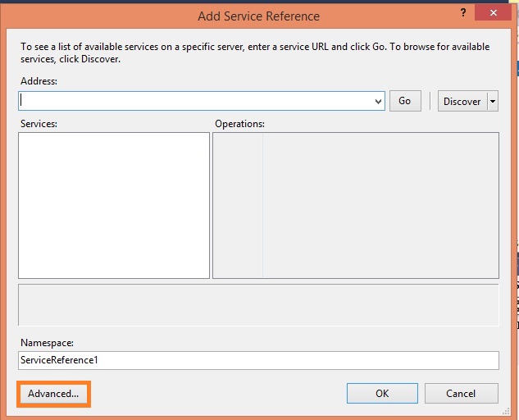This screenshot has height=420, width=519.
Task: Click the Help question mark icon
Action: pyautogui.click(x=464, y=13)
